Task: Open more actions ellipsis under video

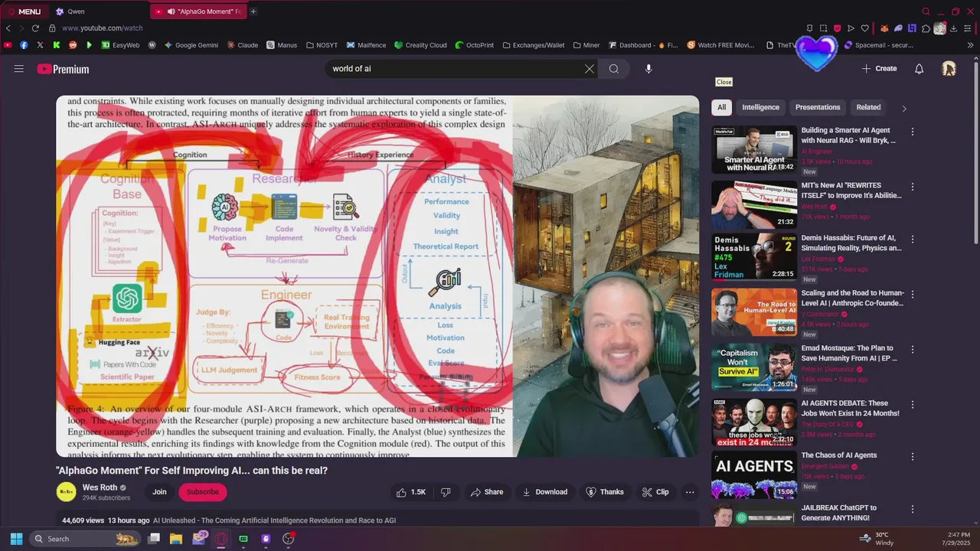Action: coord(690,492)
